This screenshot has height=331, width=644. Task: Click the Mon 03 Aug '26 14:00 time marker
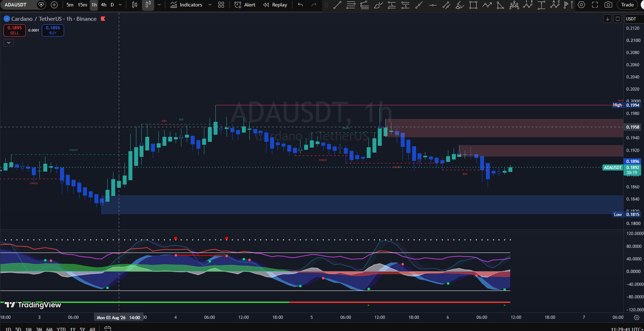click(118, 317)
